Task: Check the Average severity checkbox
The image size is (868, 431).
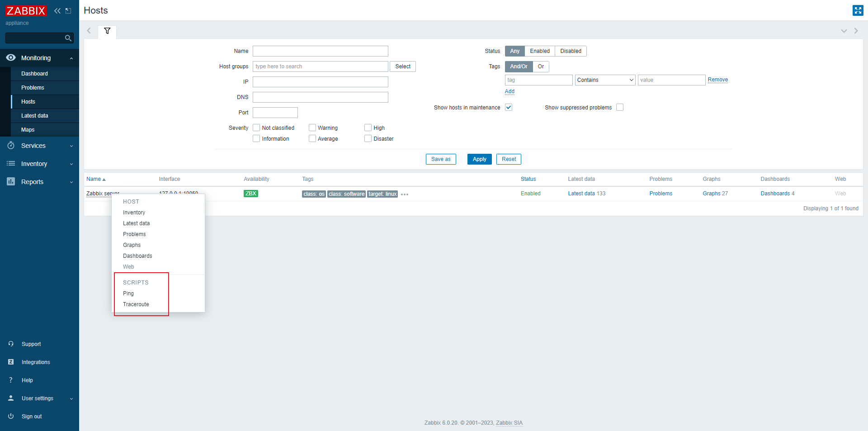Action: pos(312,139)
